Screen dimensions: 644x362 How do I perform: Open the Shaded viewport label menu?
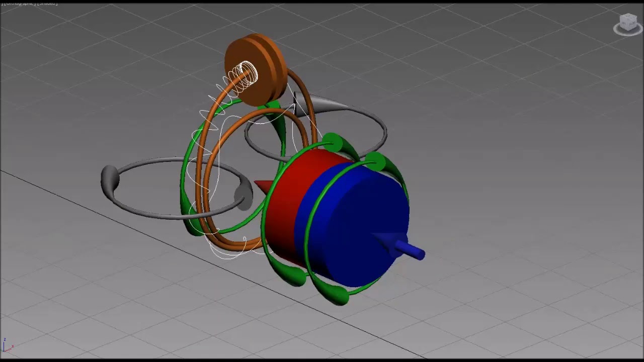point(47,3)
